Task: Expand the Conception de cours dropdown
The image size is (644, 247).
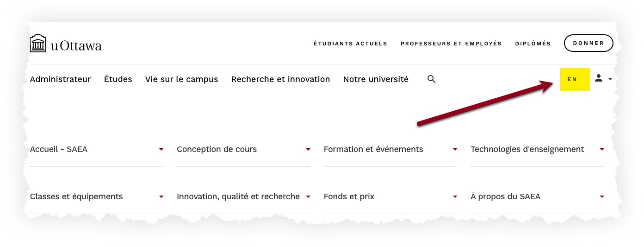Action: pyautogui.click(x=308, y=149)
